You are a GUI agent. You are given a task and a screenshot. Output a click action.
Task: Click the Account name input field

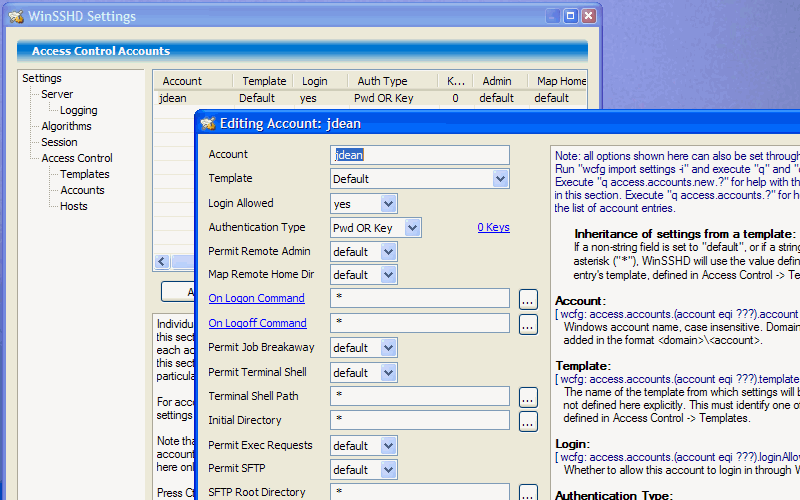pos(419,155)
